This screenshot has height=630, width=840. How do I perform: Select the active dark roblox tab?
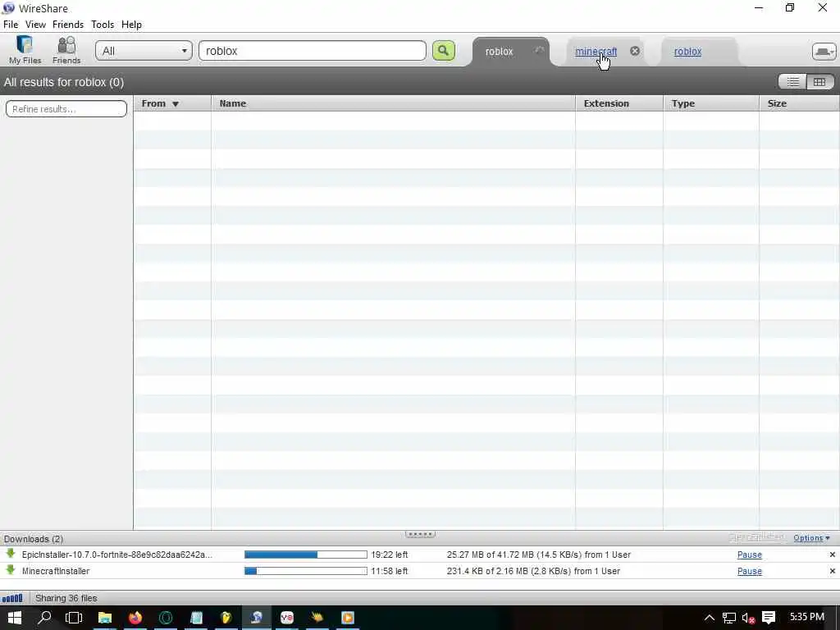click(499, 52)
